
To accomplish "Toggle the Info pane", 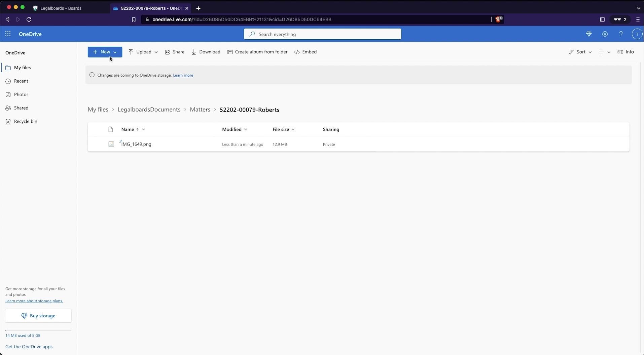I will pos(625,52).
